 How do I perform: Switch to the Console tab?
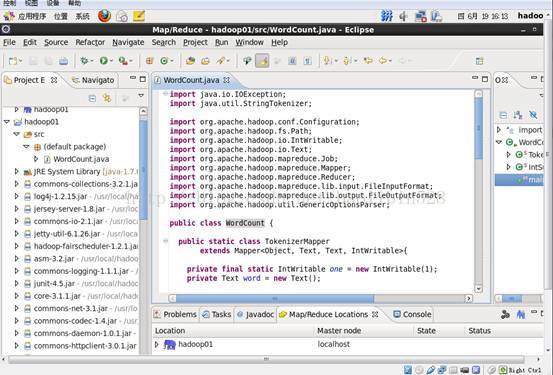tap(412, 314)
